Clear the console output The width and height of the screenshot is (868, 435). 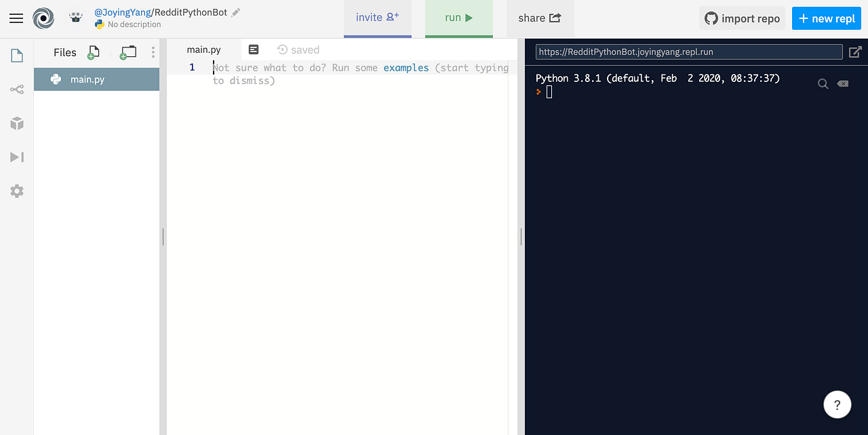pos(843,83)
